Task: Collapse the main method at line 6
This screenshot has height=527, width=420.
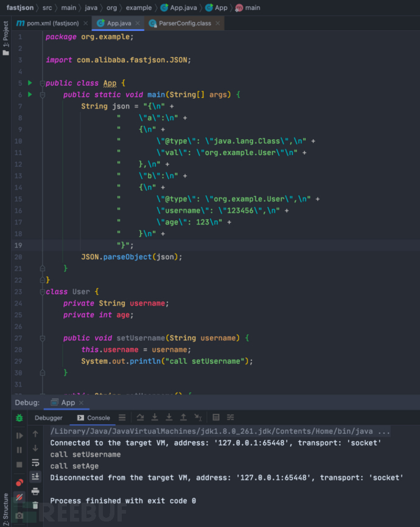Action: click(43, 95)
